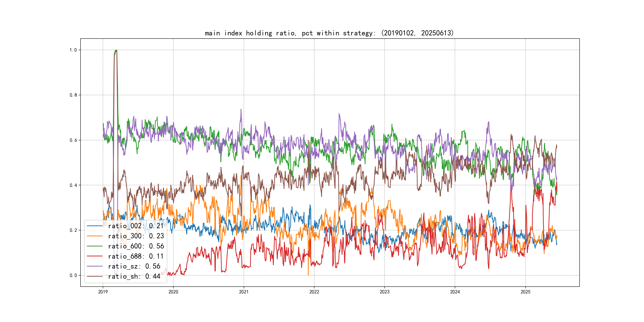Click the 2025 x-axis tick label

click(526, 292)
